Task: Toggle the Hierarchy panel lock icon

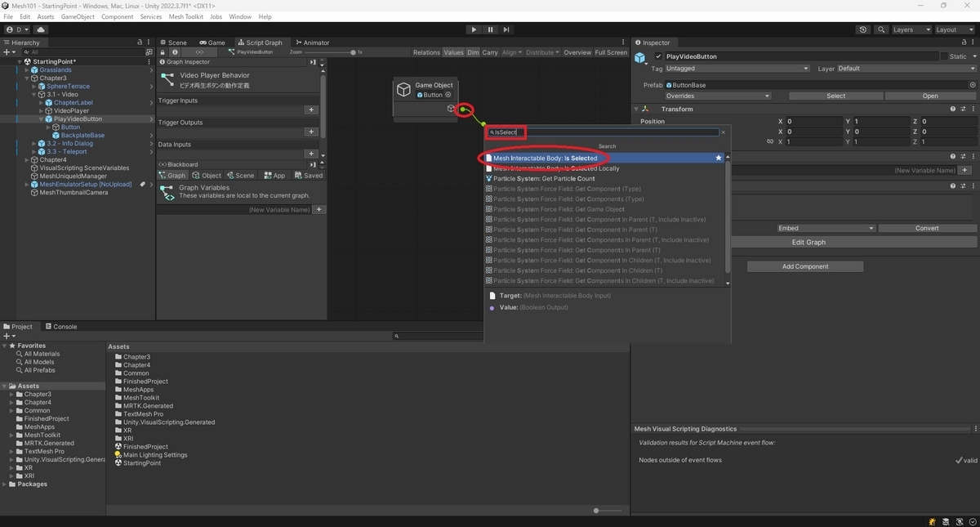Action: pos(140,42)
